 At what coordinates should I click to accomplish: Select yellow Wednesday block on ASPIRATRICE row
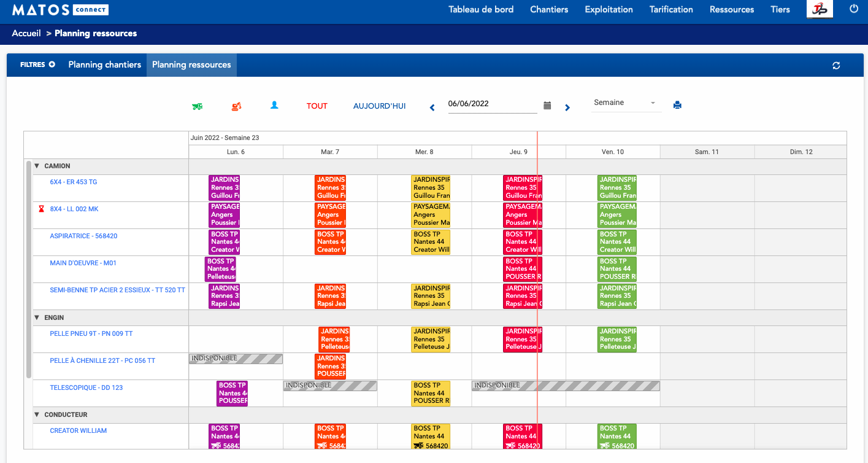point(431,241)
